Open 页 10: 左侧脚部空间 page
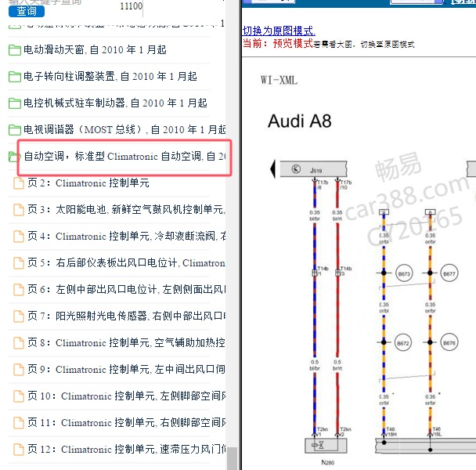This screenshot has height=470, width=476. pyautogui.click(x=126, y=396)
